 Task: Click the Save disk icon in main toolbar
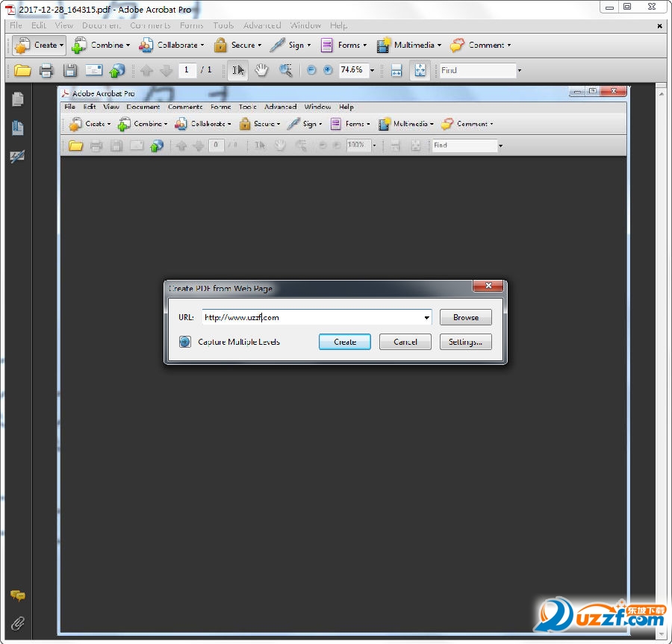click(x=70, y=70)
